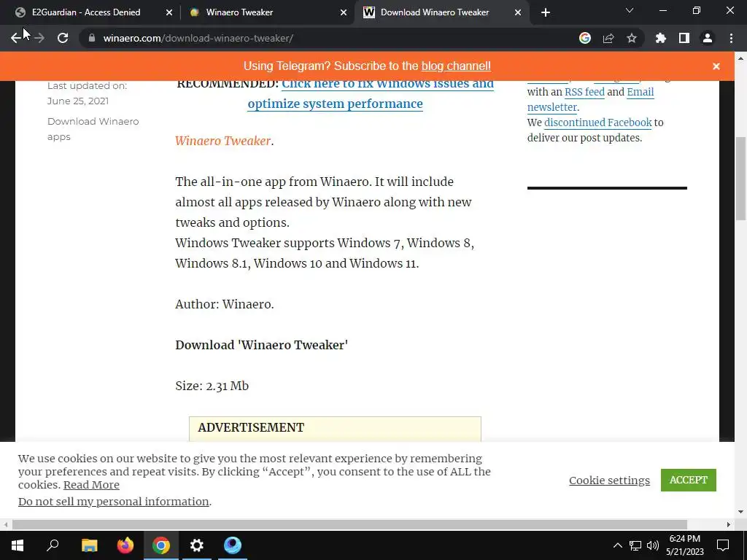
Task: Open the taskbar clock and date
Action: coord(684,545)
